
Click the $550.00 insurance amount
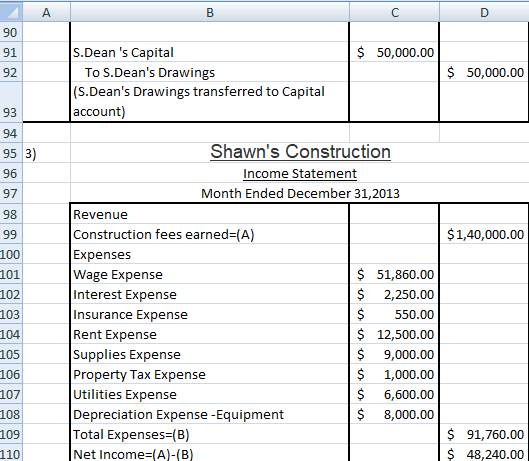(394, 314)
